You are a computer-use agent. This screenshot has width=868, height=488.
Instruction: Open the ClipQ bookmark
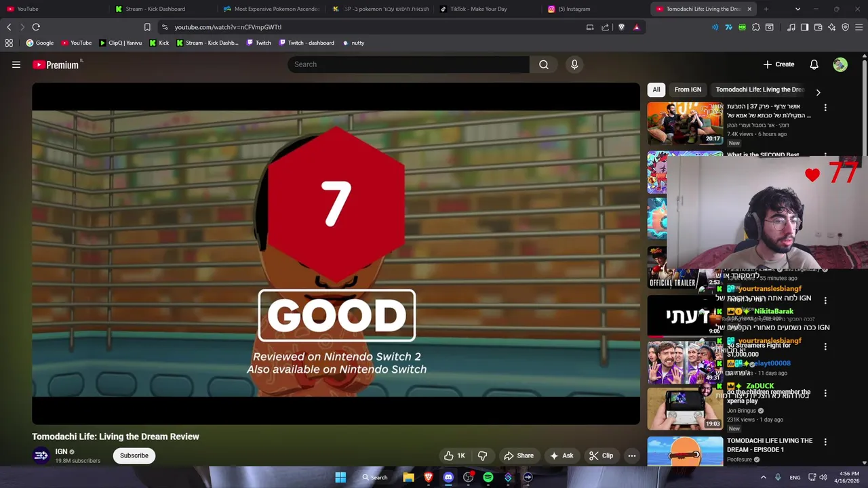120,43
